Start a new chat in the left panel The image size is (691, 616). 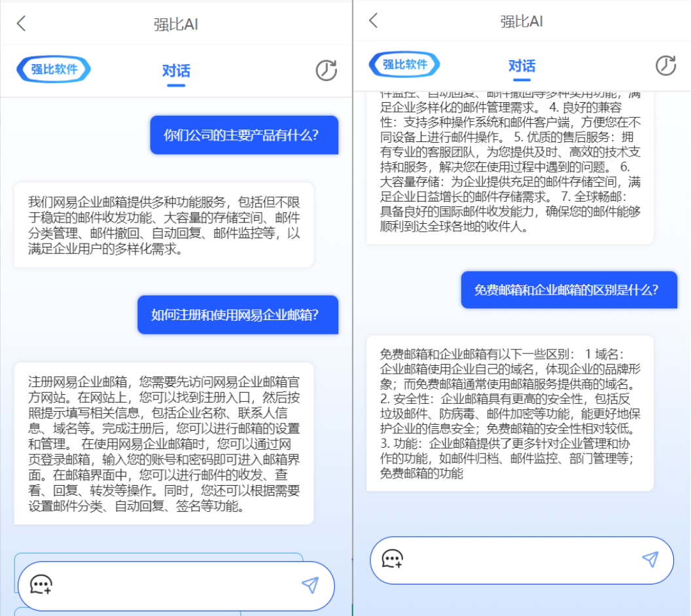pos(41,585)
